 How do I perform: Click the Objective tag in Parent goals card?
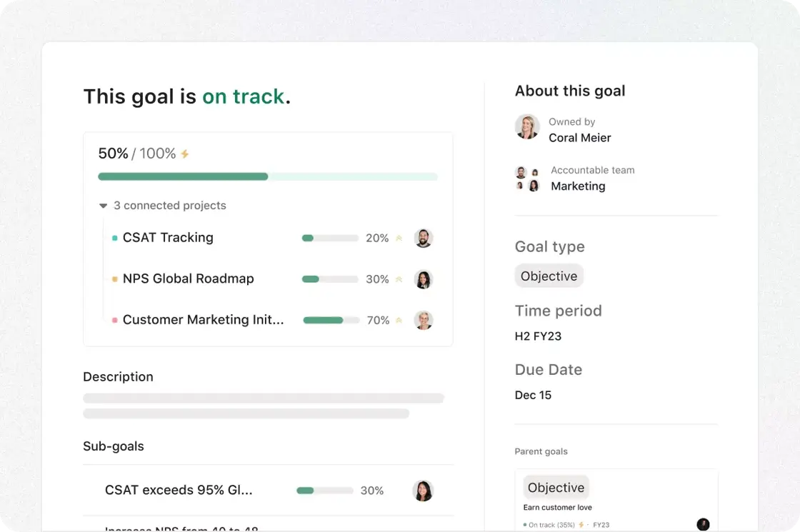click(x=556, y=488)
